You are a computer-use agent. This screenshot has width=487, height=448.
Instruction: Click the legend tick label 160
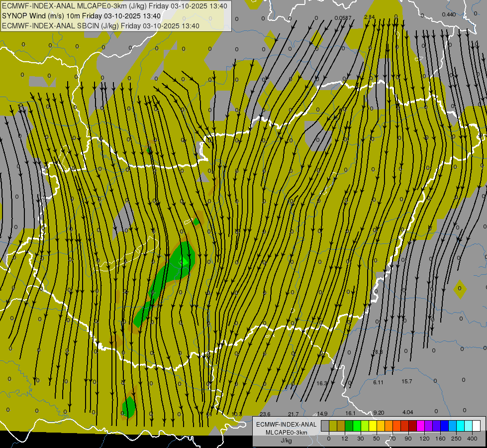pos(440,439)
